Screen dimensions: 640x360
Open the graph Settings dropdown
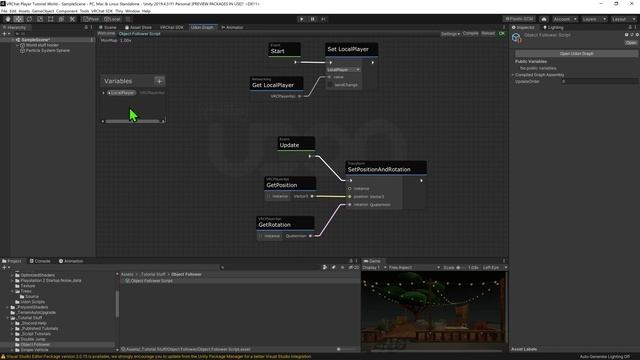point(450,33)
